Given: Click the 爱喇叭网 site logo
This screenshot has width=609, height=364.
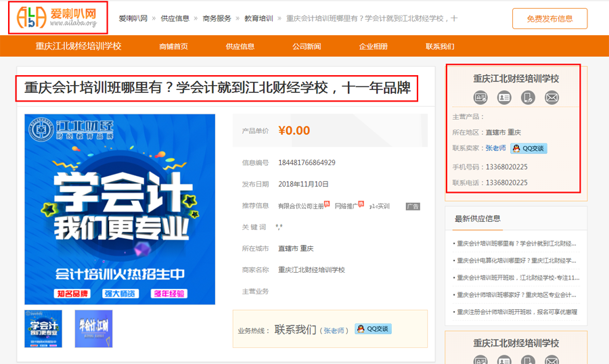Looking at the screenshot, I should (x=58, y=18).
